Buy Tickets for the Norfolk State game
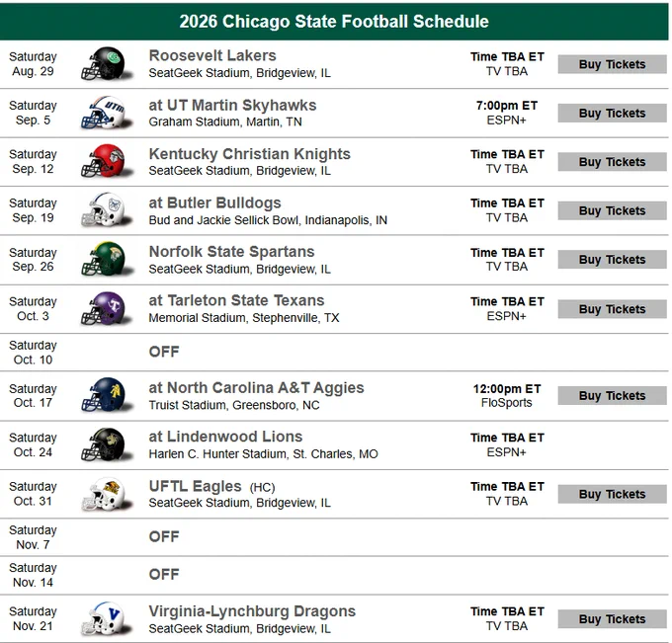The height and width of the screenshot is (643, 672). point(612,260)
